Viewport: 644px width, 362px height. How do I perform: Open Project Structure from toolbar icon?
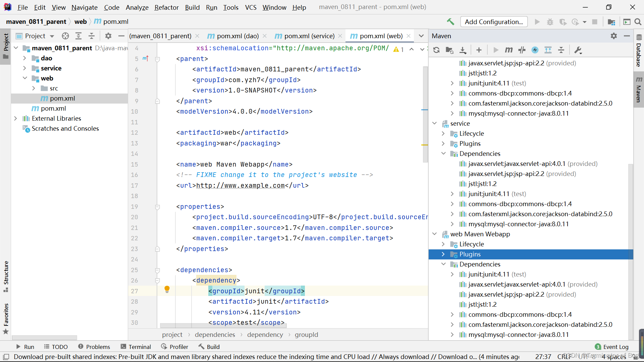coord(611,22)
